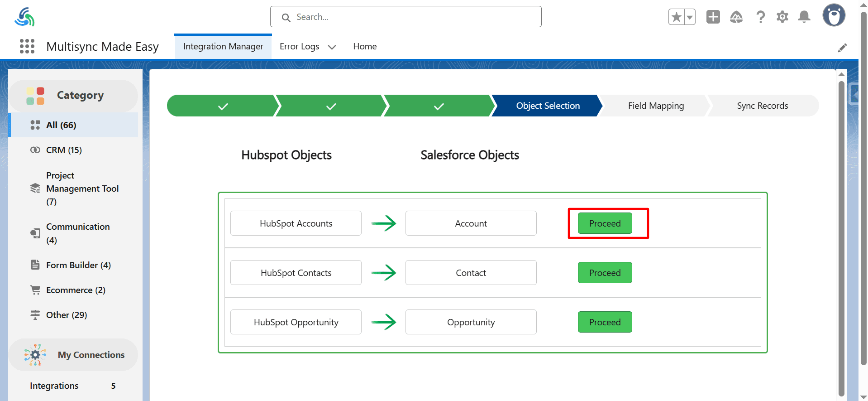Open the notifications bell
This screenshot has height=401, width=868.
point(804,17)
